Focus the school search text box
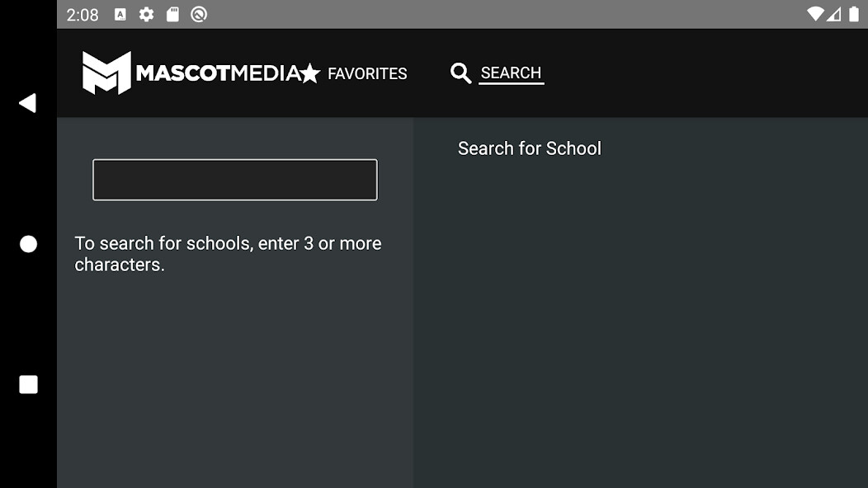The width and height of the screenshot is (868, 488). 235,180
